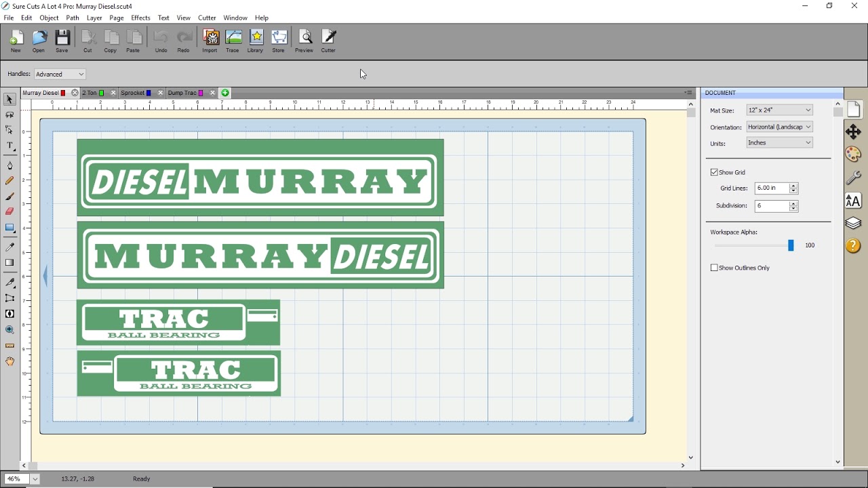Select the Brush tool
The image size is (868, 488).
[x=9, y=197]
